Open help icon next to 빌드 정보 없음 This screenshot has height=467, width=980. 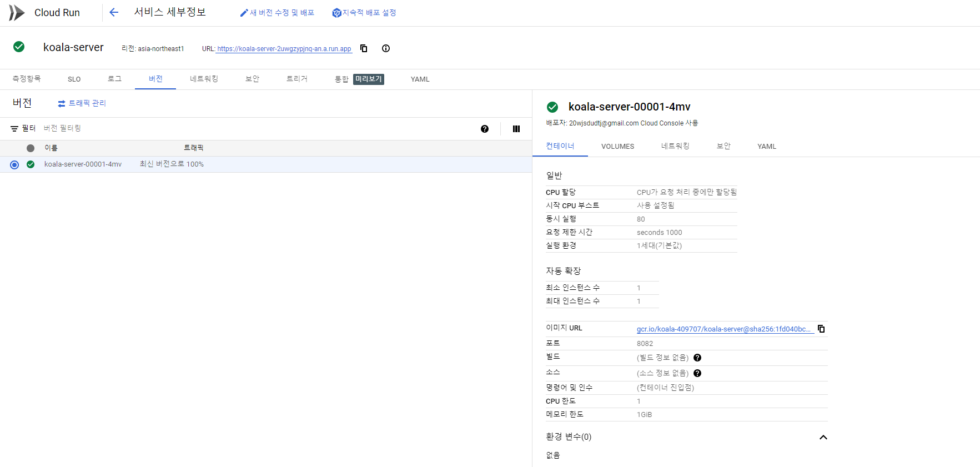tap(697, 358)
